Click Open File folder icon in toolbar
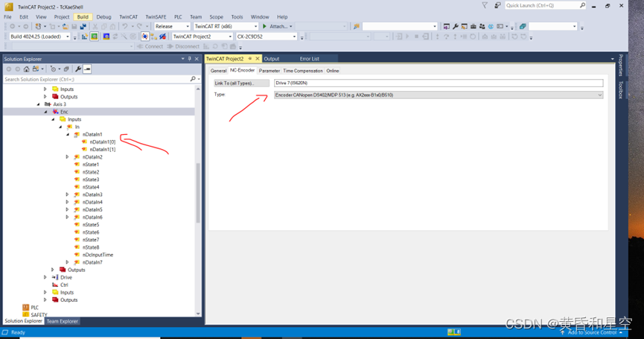This screenshot has width=644, height=339. [66, 26]
